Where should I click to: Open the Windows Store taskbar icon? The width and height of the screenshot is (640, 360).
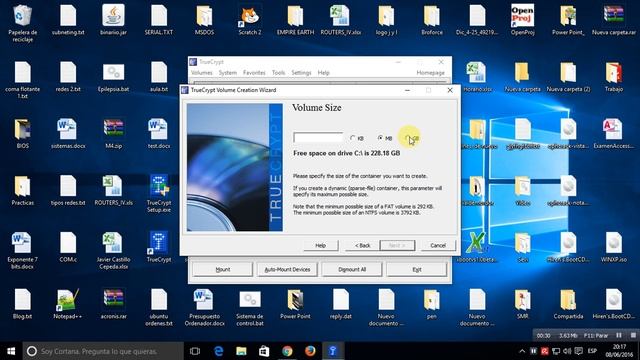pos(264,351)
